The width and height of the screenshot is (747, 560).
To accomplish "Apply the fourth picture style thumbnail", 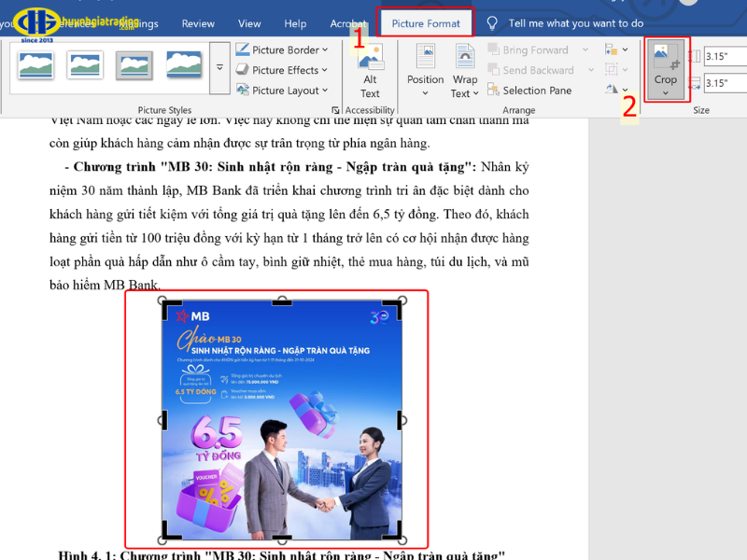I will [x=184, y=64].
